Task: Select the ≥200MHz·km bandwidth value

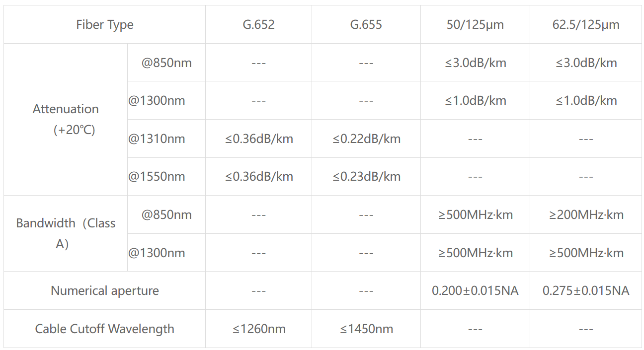Action: tap(586, 214)
